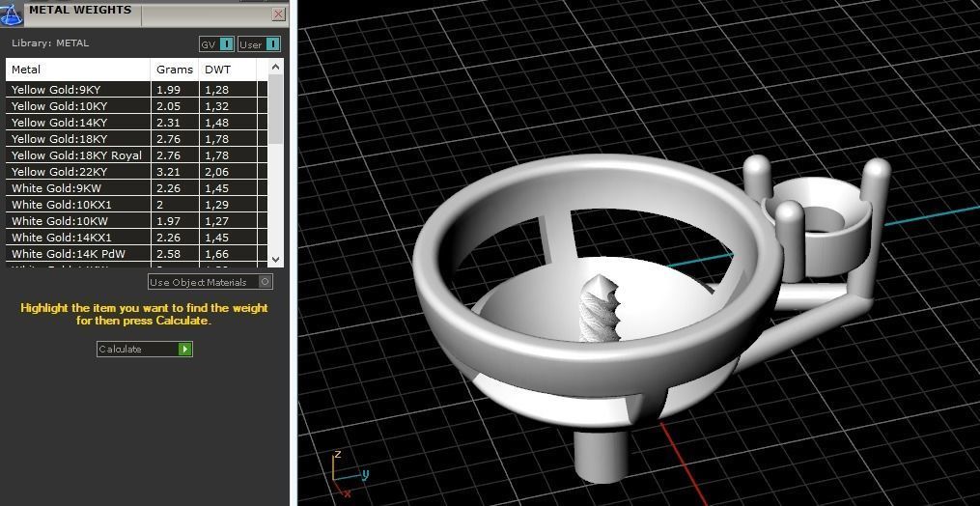
Task: Click the green arrow on Calculate
Action: coord(185,349)
